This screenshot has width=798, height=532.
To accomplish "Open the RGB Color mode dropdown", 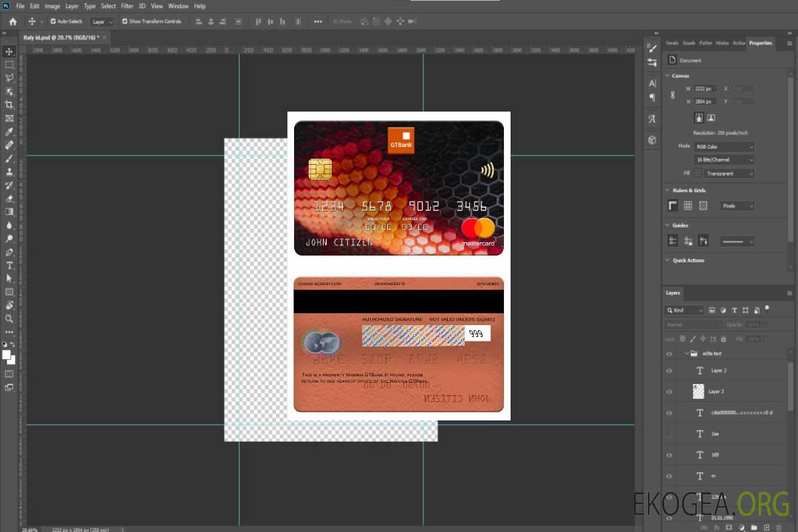I will [x=723, y=146].
